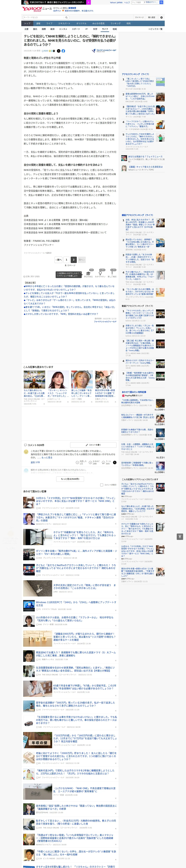Open ranking item 1 thumbnail in アクセスランキング
The height and width of the screenshot is (868, 186).
coord(160,82)
